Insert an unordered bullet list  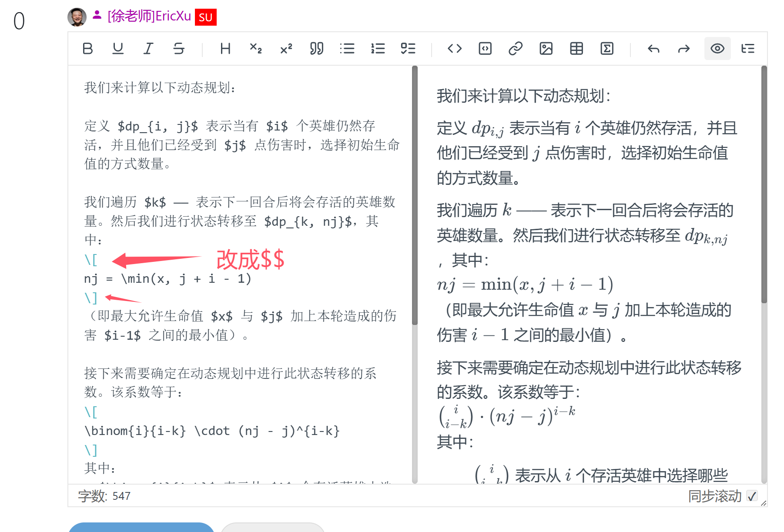(347, 48)
